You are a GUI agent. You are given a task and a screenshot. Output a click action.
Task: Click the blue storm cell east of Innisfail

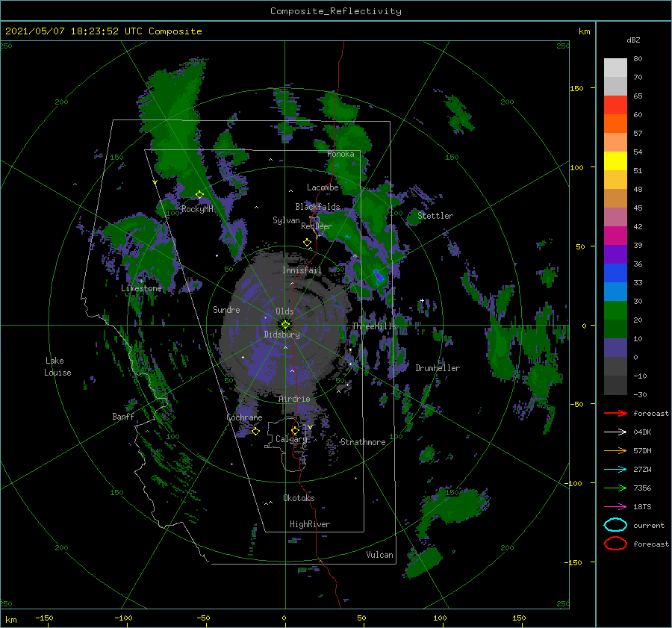click(x=379, y=276)
